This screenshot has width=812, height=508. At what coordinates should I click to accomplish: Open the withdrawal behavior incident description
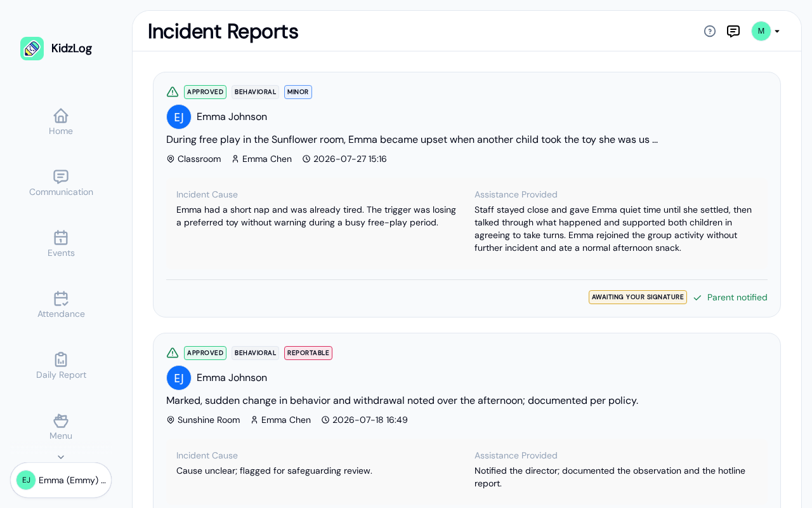click(402, 401)
